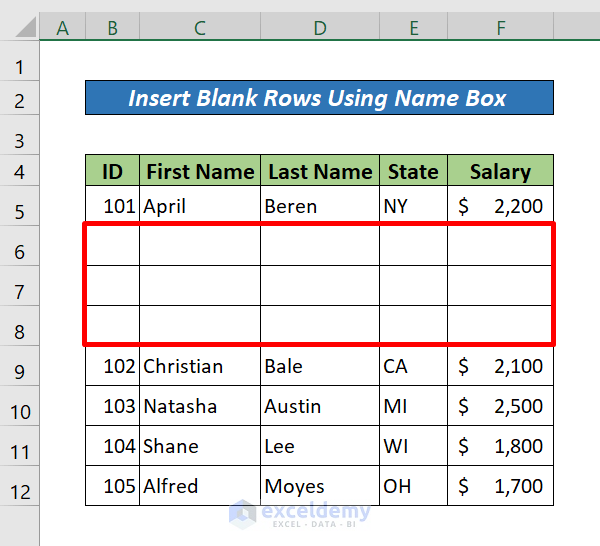Select column D header
This screenshot has height=546, width=600.
click(320, 28)
